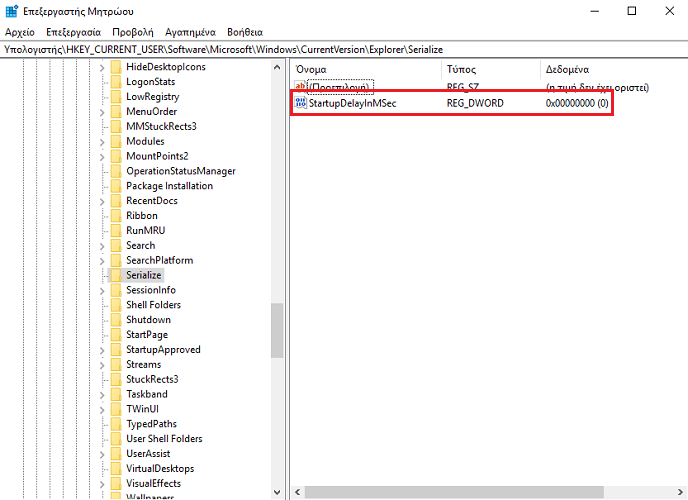Maximize the Registry Editor window
Image resolution: width=688 pixels, height=500 pixels.
pos(632,11)
